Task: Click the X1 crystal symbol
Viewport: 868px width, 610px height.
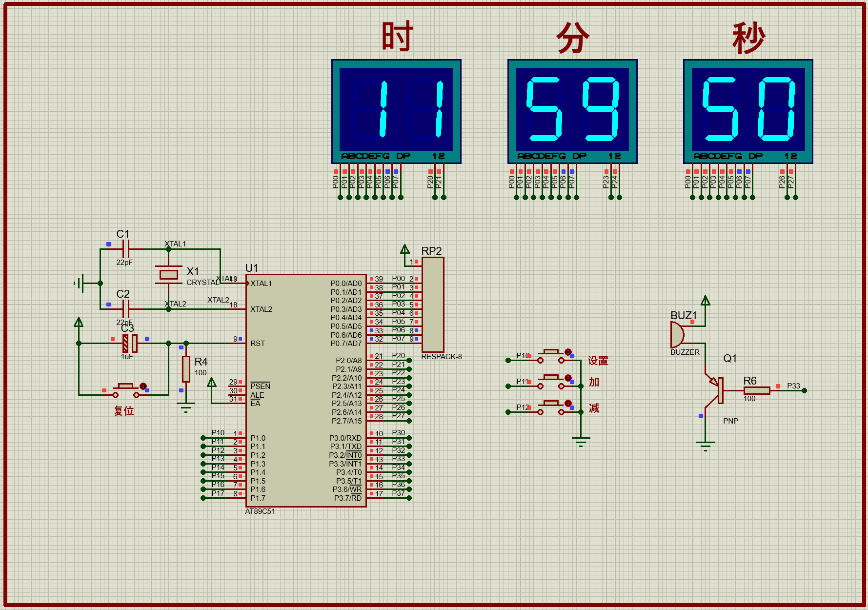Action: pos(168,274)
